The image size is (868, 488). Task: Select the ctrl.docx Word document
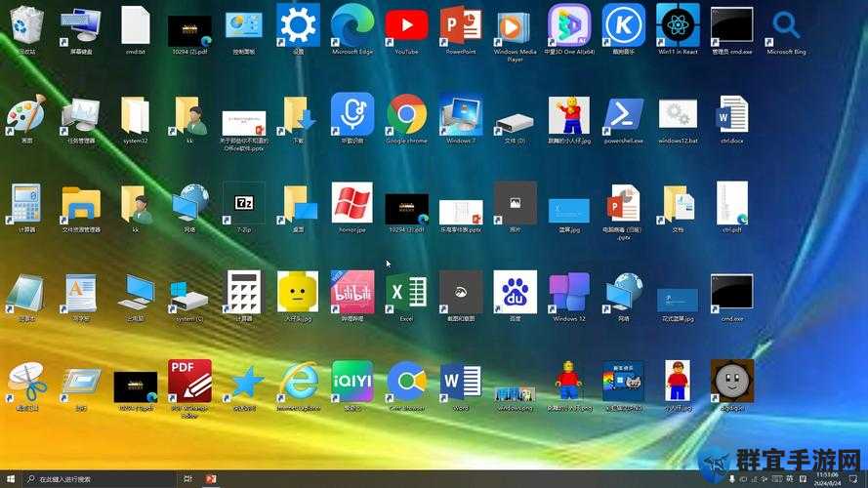tap(732, 114)
